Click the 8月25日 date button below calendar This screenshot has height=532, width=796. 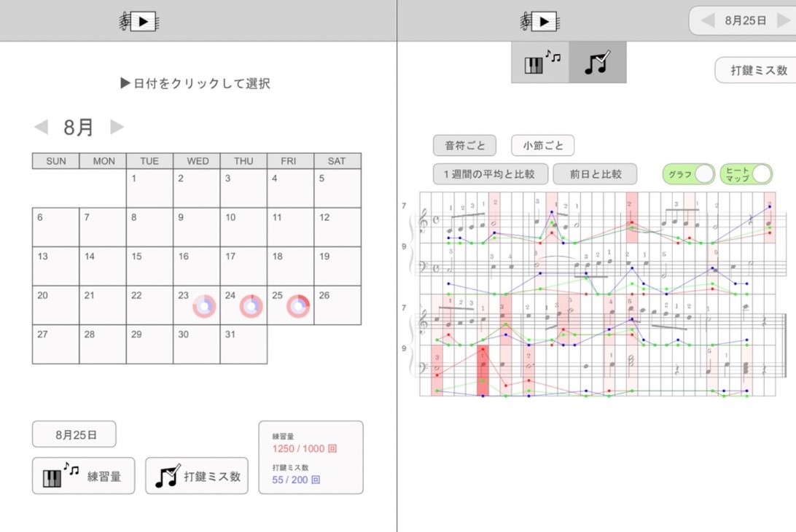[x=74, y=434]
